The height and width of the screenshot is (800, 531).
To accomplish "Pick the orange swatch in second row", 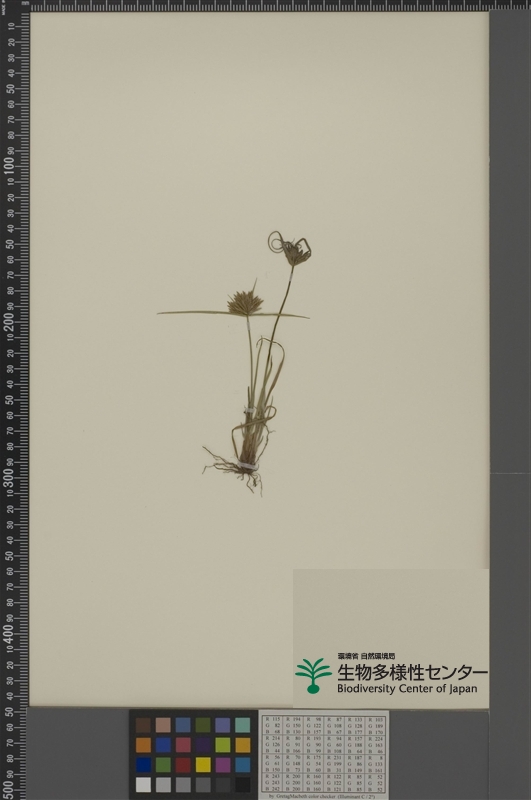I will tap(143, 745).
